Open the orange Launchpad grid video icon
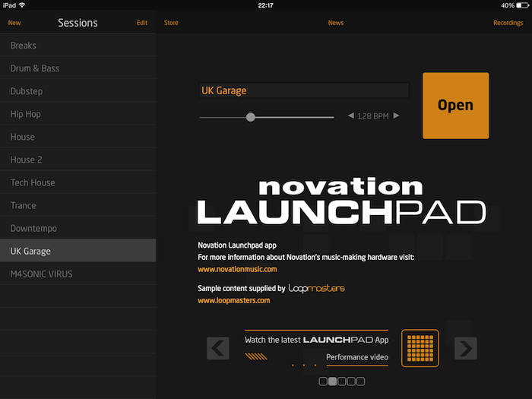This screenshot has width=532, height=399. point(420,348)
